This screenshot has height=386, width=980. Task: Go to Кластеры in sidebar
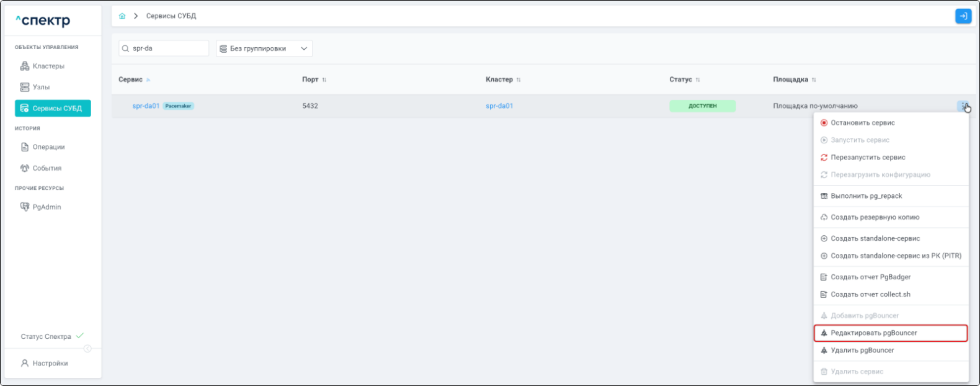click(x=48, y=66)
